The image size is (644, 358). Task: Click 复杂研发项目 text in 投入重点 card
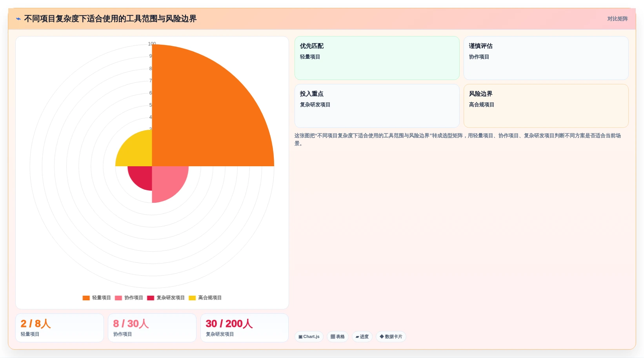click(315, 105)
